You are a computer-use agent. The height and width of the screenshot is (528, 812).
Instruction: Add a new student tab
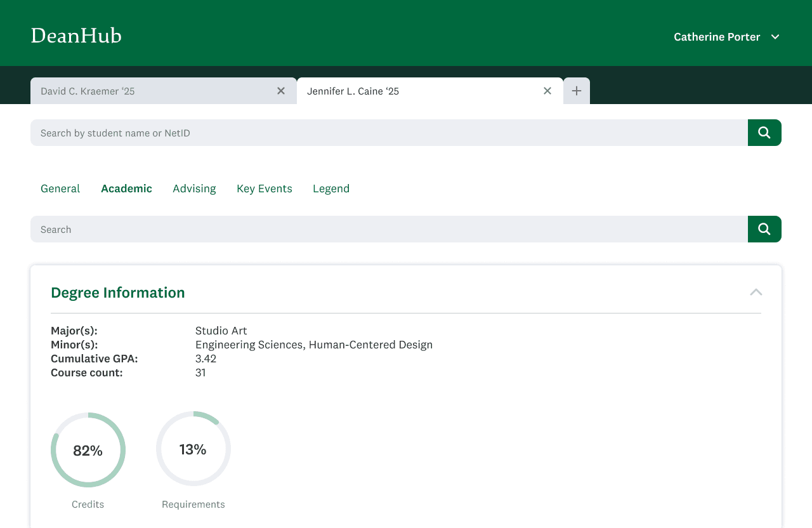pos(577,91)
